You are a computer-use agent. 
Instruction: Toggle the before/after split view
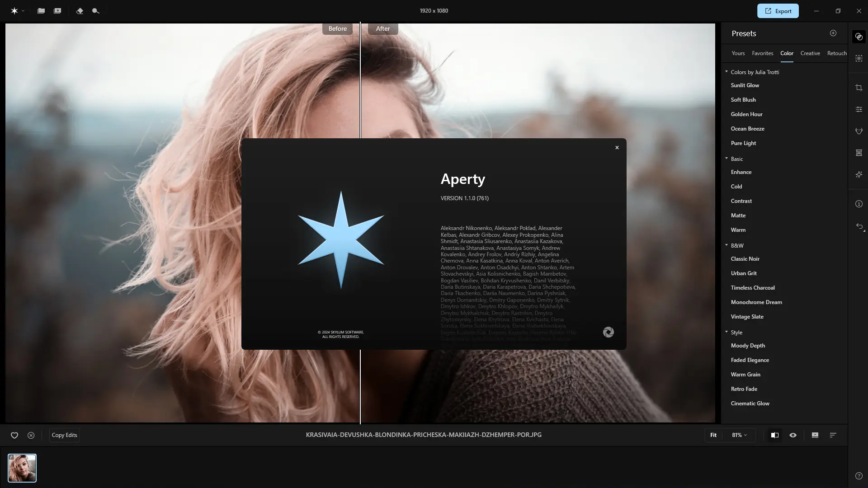[x=775, y=435]
